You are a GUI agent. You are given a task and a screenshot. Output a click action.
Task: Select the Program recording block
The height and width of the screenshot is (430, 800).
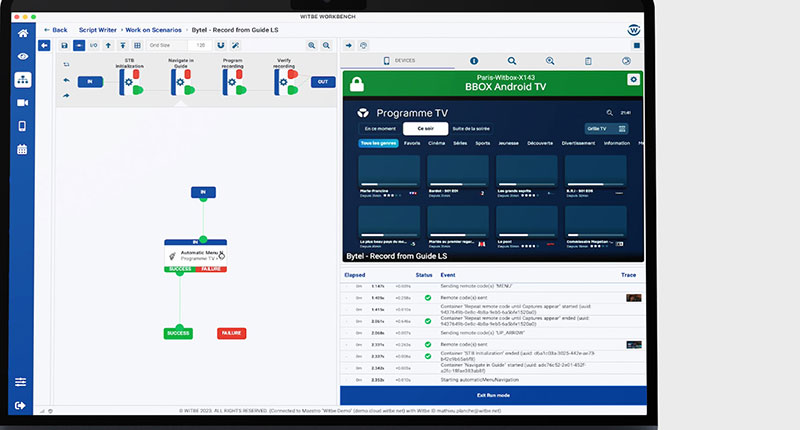tap(234, 82)
